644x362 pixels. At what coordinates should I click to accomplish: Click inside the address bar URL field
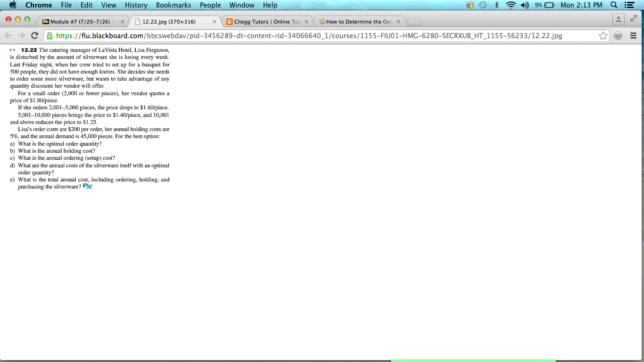(x=283, y=35)
